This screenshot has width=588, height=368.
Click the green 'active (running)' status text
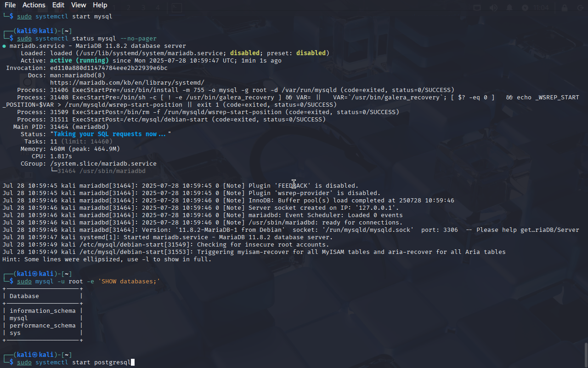click(79, 61)
